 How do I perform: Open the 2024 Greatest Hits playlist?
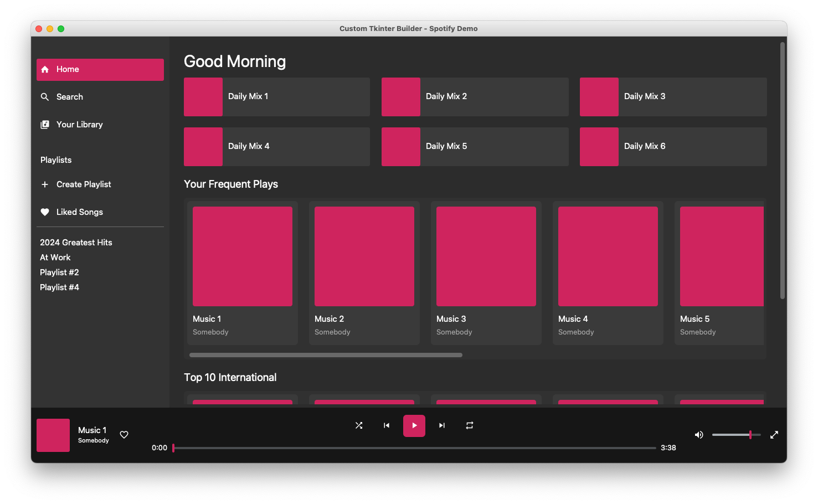pyautogui.click(x=76, y=243)
